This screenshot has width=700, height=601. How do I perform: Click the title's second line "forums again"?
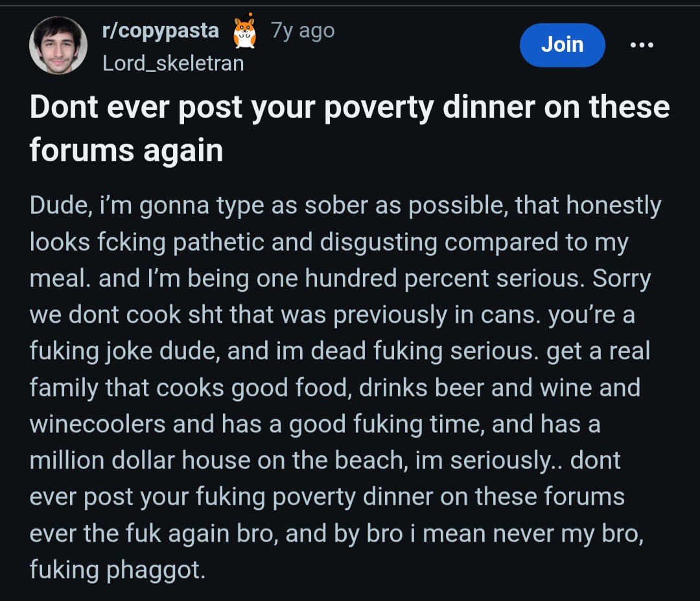tap(126, 150)
